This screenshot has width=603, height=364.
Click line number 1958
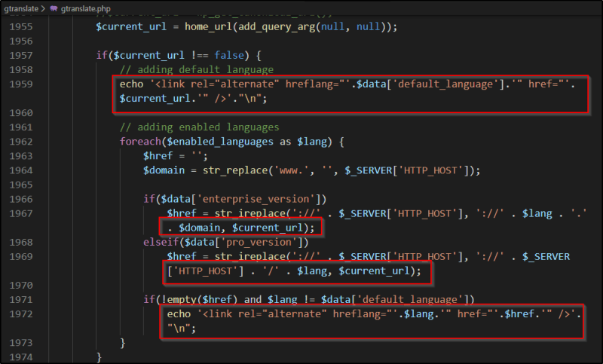click(x=21, y=69)
